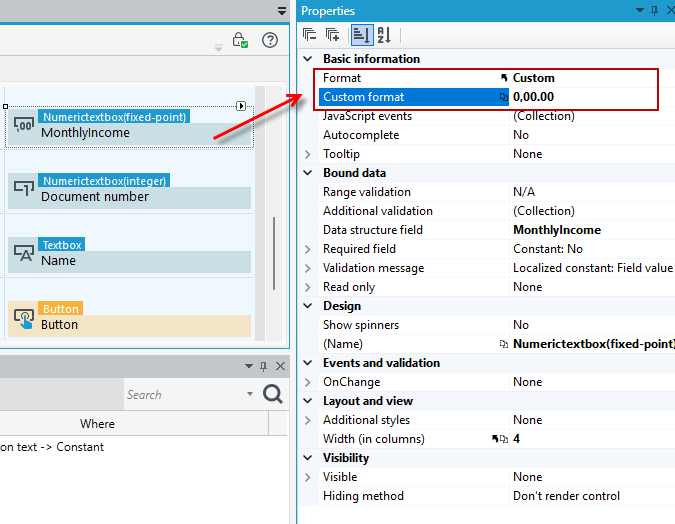Image resolution: width=675 pixels, height=524 pixels.
Task: Expand the Required field property
Action: tap(308, 249)
